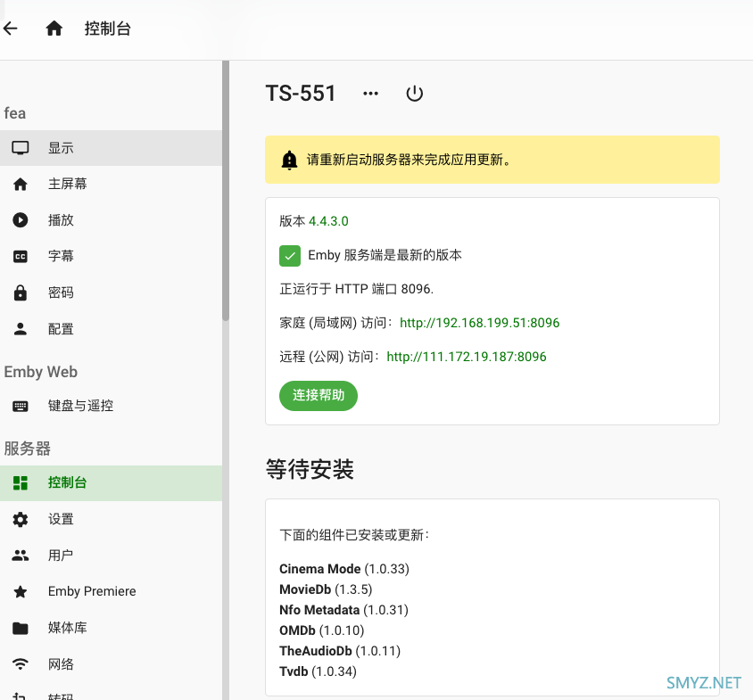753x700 pixels.
Task: Click the Nfo Metadata (1.0.31) entry
Action: click(x=343, y=610)
